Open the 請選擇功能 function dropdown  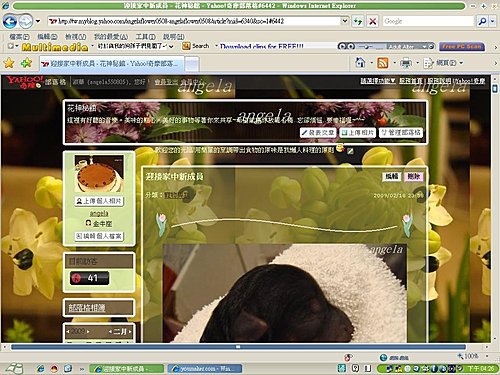click(x=378, y=81)
